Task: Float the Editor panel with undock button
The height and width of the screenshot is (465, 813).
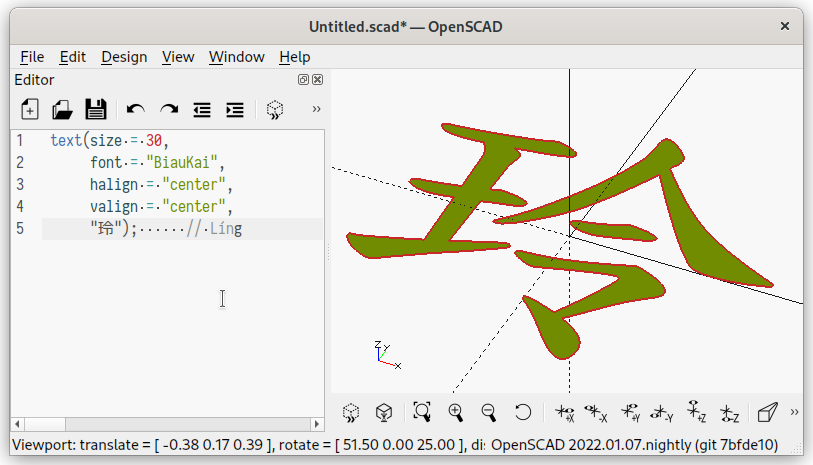Action: (303, 80)
